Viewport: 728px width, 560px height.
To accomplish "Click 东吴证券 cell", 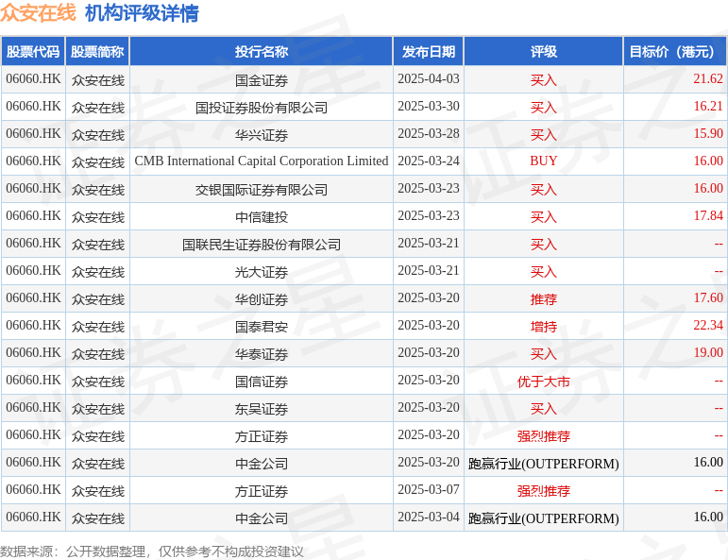I will [262, 409].
